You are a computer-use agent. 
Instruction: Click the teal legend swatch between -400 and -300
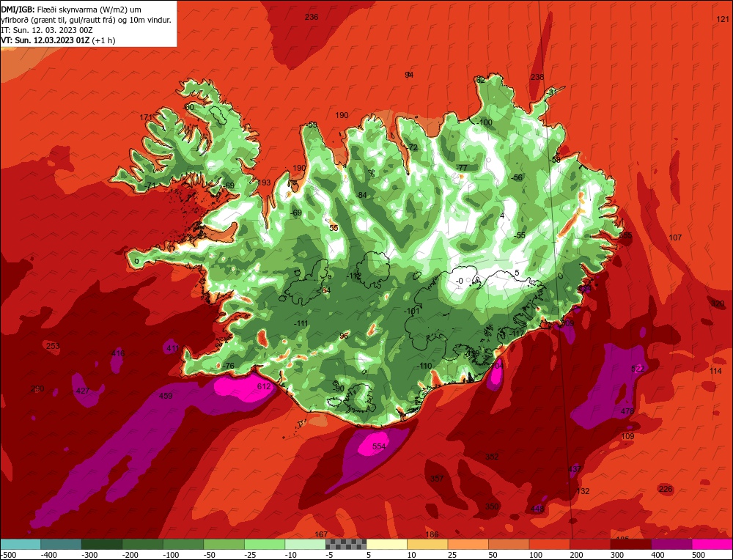[x=61, y=544]
